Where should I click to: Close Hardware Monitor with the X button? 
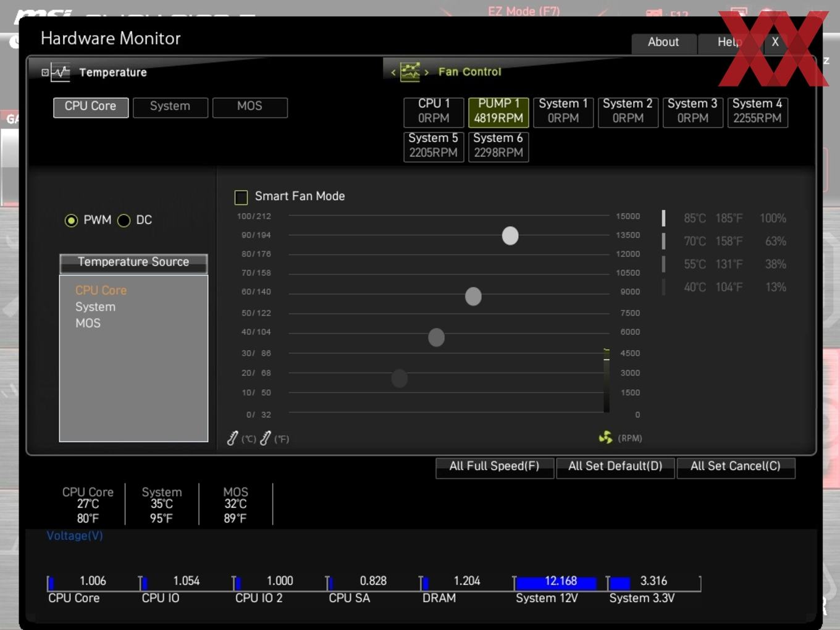[x=775, y=43]
